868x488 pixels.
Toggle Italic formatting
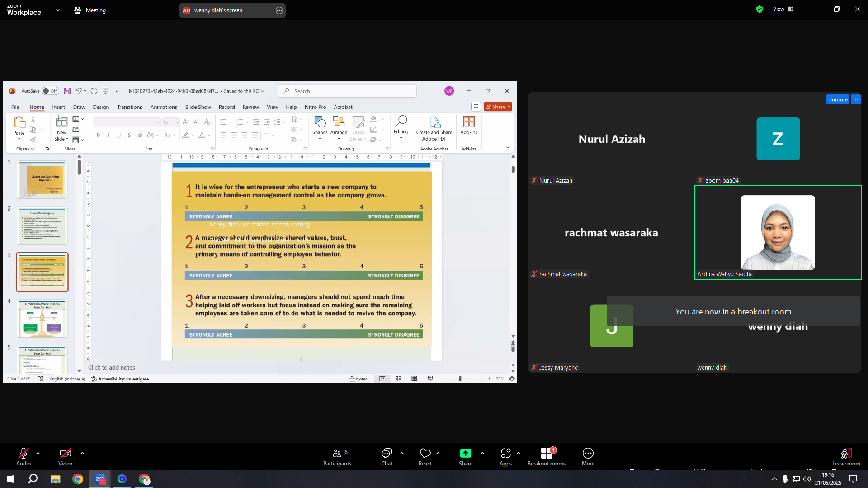point(108,135)
